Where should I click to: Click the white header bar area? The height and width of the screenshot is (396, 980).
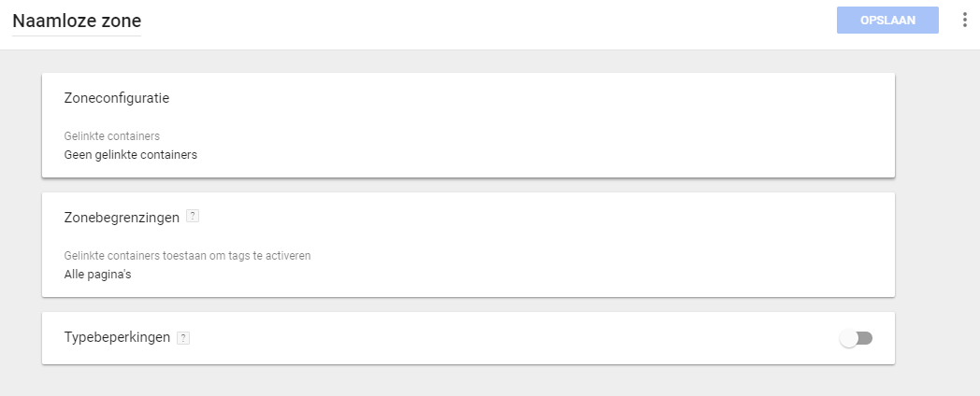coord(487,23)
